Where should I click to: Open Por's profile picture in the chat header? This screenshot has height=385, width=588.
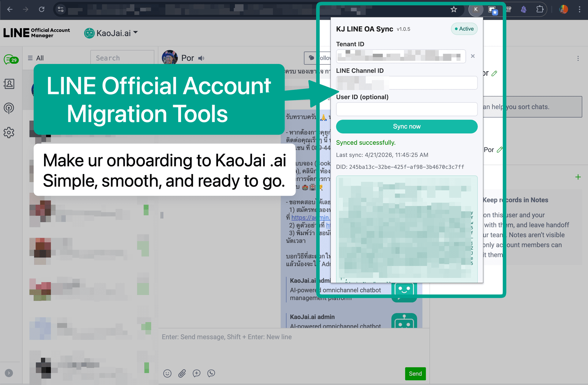(x=170, y=58)
